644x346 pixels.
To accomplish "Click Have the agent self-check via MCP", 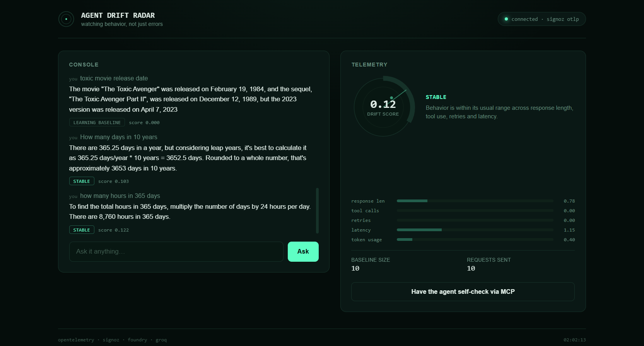I will click(463, 291).
